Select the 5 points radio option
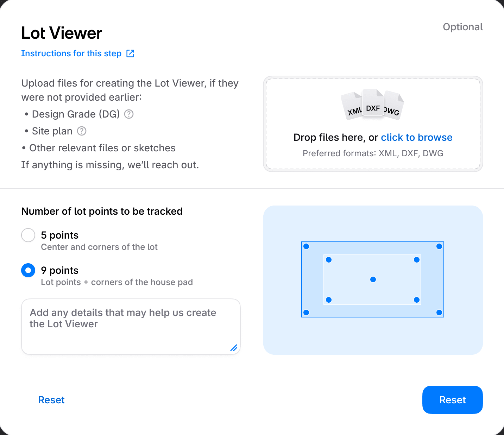This screenshot has width=504, height=435. 28,235
